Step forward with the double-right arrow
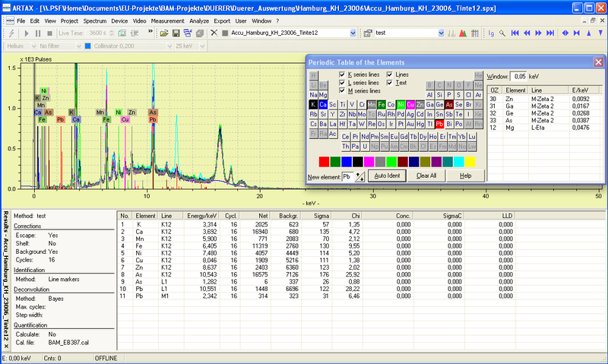The width and height of the screenshot is (608, 364). [x=538, y=33]
